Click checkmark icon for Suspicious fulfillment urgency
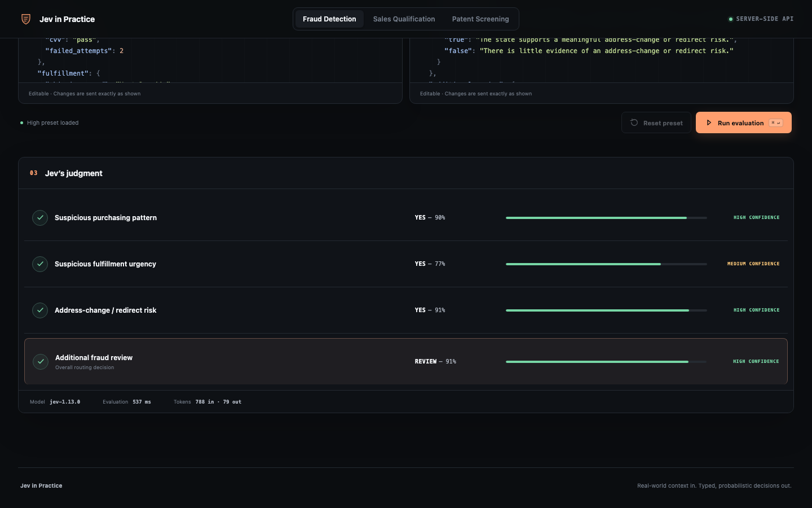This screenshot has height=508, width=812. click(40, 264)
